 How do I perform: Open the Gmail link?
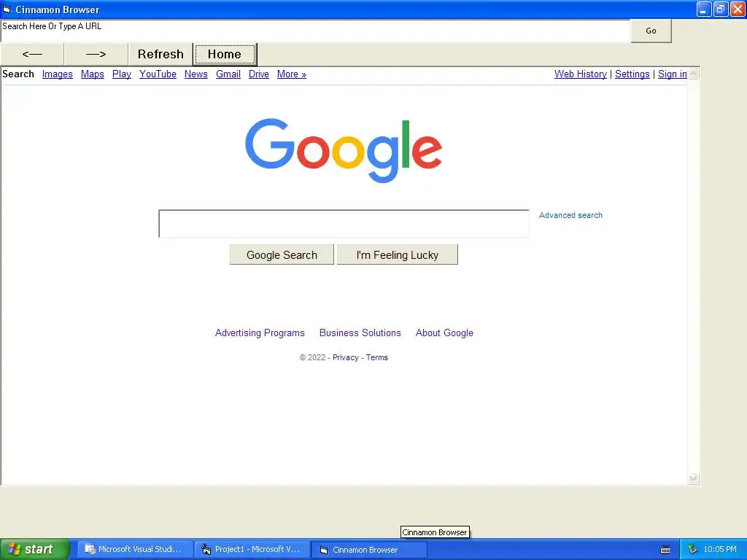pyautogui.click(x=228, y=74)
